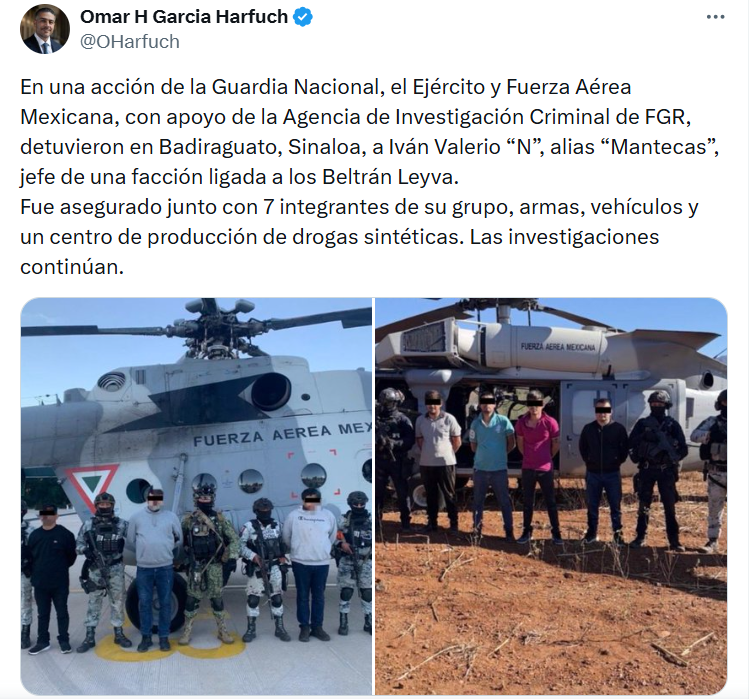Viewport: 749px width, 699px height.
Task: Open the three-dot more options menu
Action: 715,17
